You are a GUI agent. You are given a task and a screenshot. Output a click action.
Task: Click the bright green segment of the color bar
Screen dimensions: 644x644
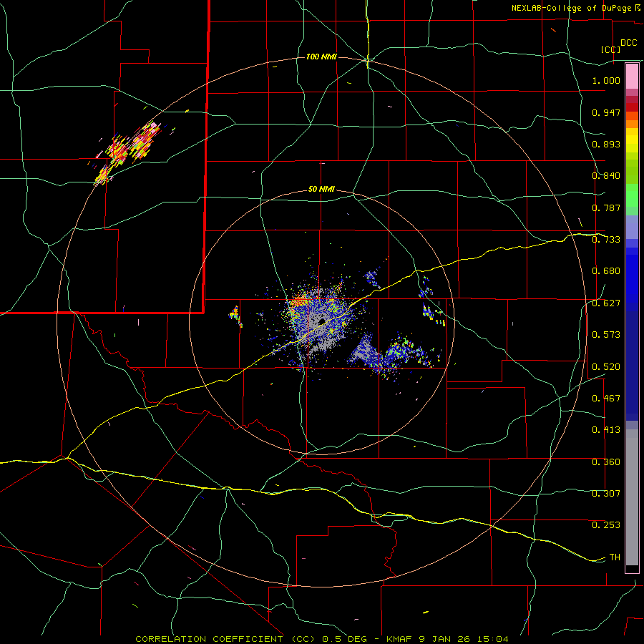pos(632,195)
